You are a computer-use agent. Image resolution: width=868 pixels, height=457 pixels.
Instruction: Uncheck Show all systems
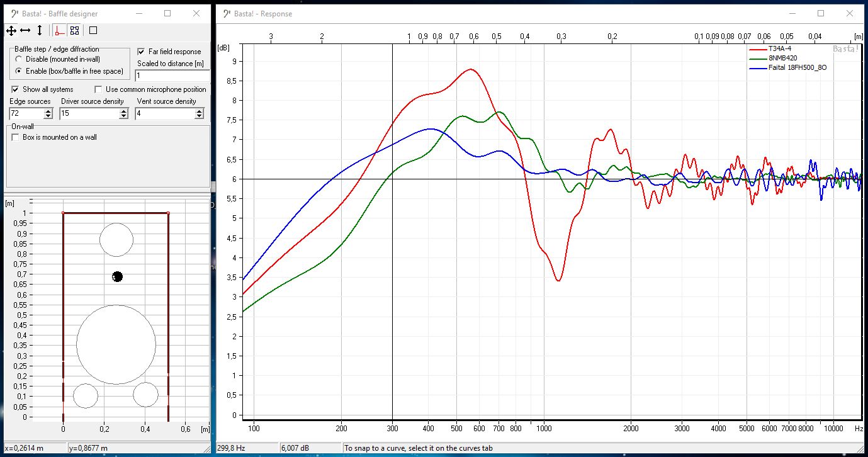15,89
